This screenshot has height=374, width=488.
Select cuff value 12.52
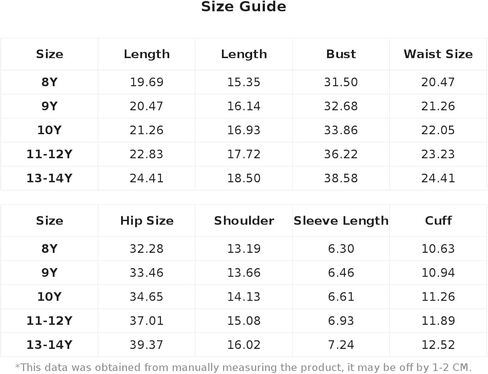pos(438,345)
